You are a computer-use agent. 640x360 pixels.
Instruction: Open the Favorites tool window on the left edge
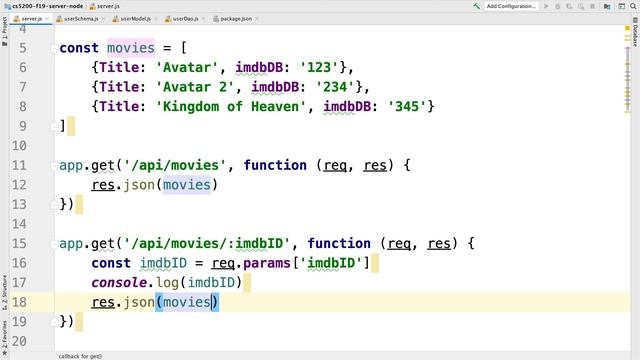pos(4,337)
